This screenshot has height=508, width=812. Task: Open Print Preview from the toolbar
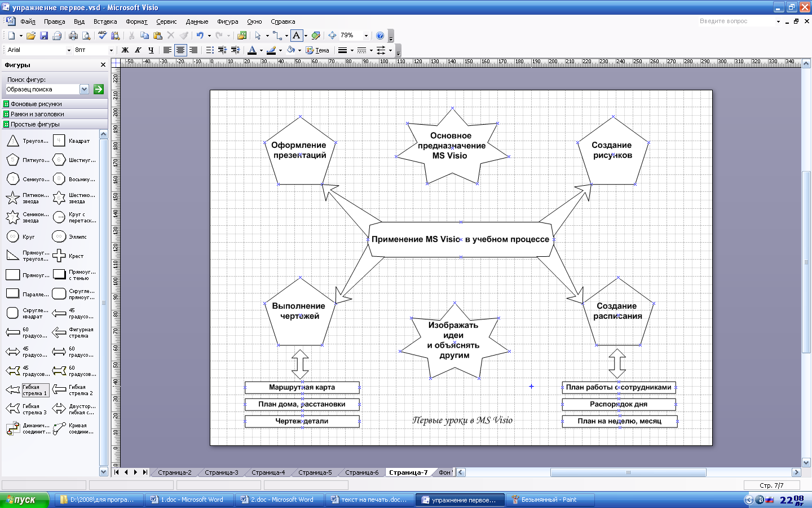(86, 36)
